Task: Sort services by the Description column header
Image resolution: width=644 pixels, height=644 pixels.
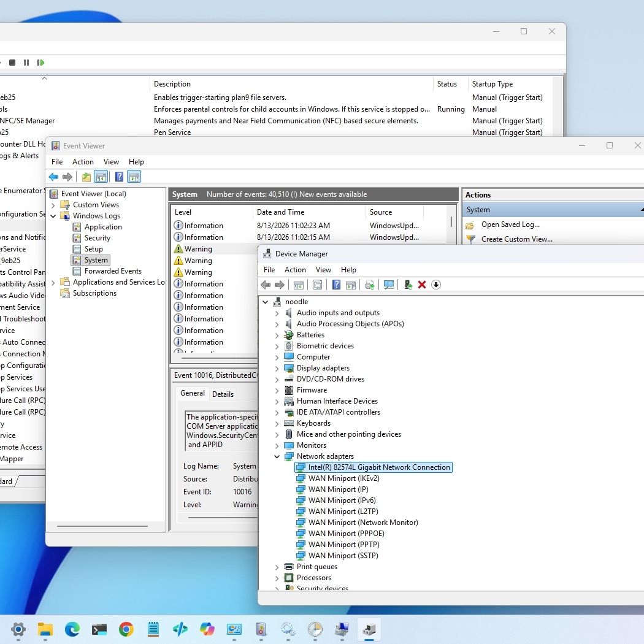Action: tap(291, 84)
